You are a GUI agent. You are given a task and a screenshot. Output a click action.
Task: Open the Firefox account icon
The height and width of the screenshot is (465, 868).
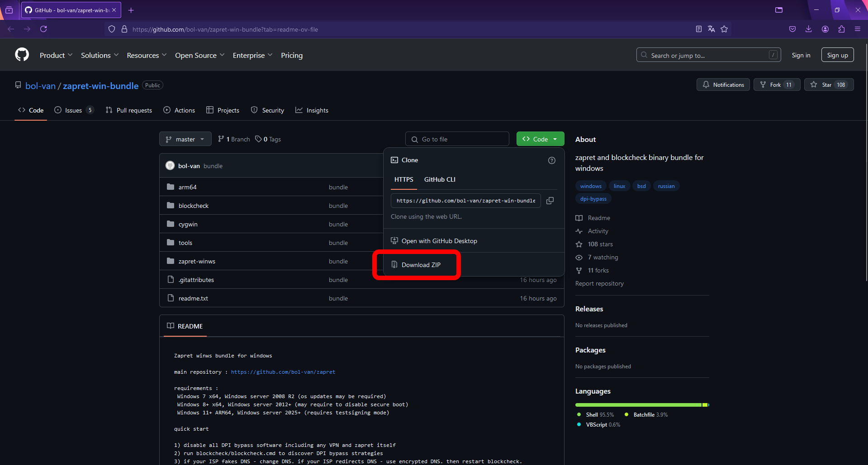825,29
